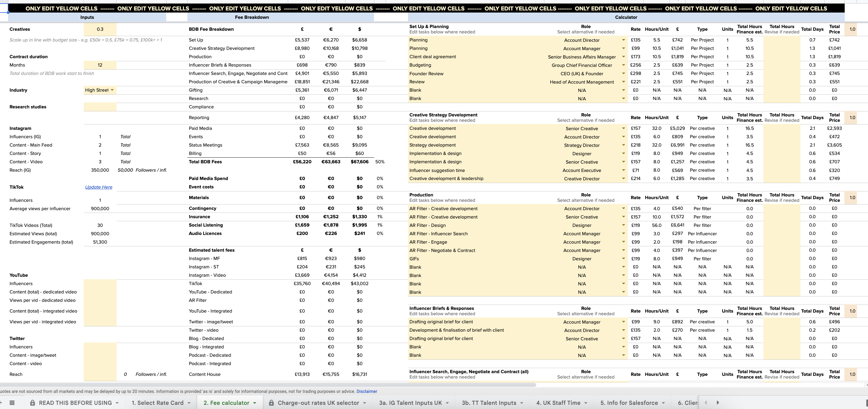Expand the High Street industry dropdown
This screenshot has width=868, height=409.
pyautogui.click(x=112, y=90)
